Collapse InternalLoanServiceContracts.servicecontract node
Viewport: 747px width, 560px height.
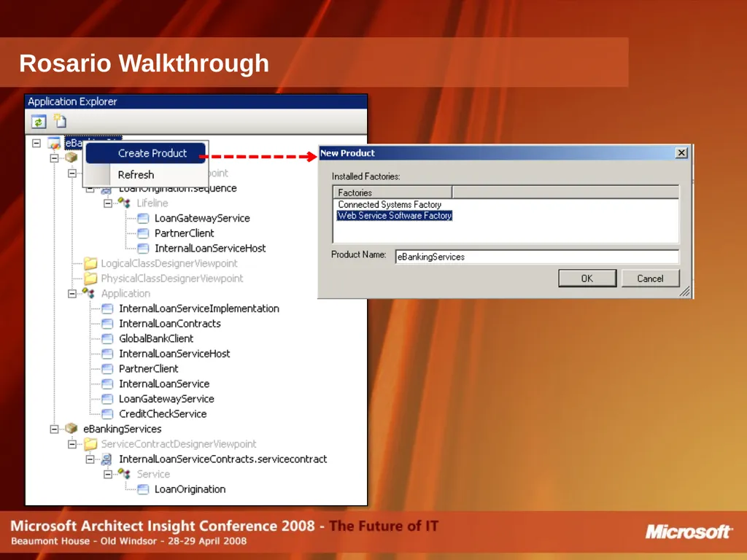coord(90,459)
